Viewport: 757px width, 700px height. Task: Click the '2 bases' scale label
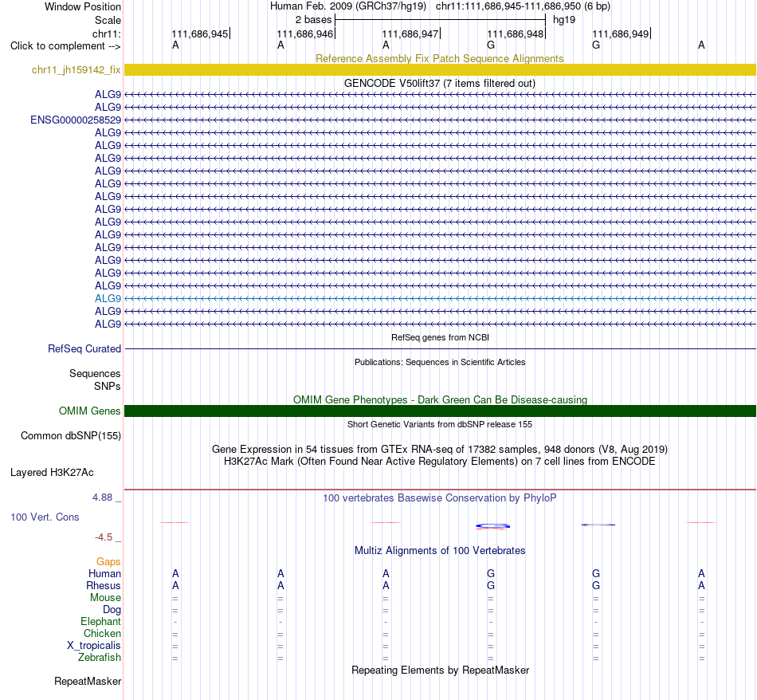coord(313,20)
